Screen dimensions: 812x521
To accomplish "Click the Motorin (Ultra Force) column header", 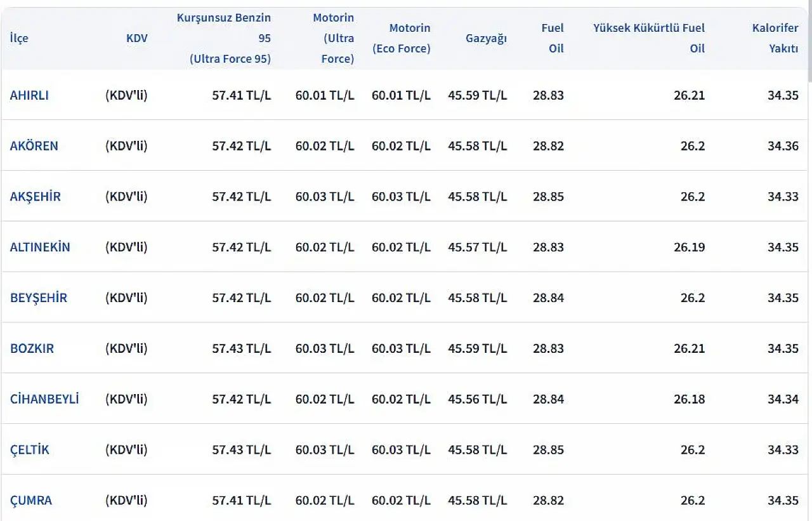I will point(333,38).
